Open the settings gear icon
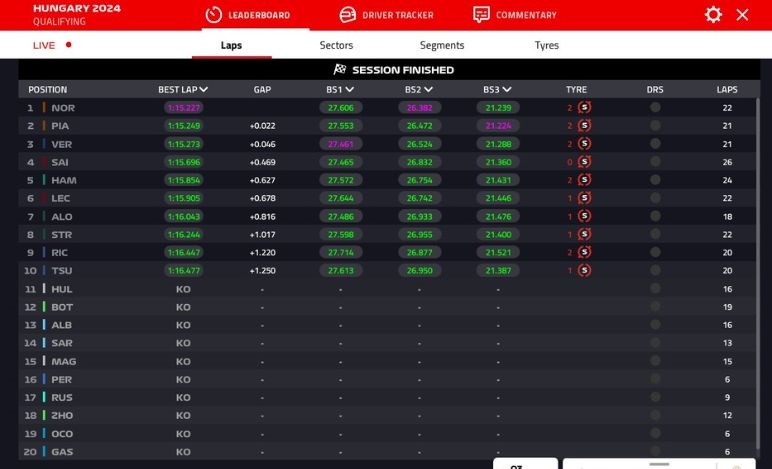Screen dimensions: 772x469 (x=713, y=14)
